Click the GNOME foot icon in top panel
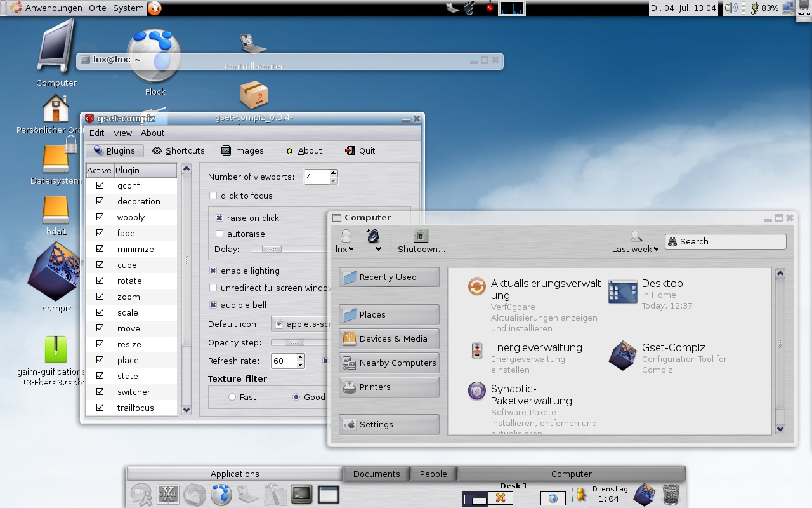812x508 pixels. (x=469, y=8)
